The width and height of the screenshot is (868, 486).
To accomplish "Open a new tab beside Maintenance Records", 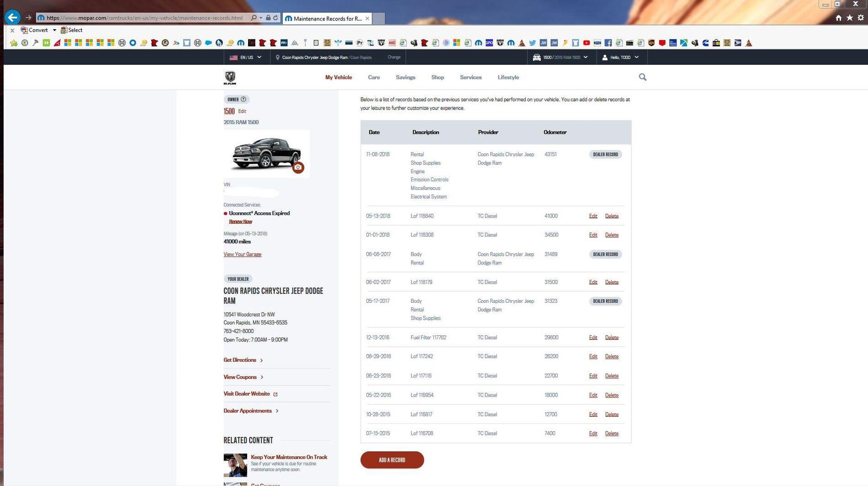I will click(379, 18).
